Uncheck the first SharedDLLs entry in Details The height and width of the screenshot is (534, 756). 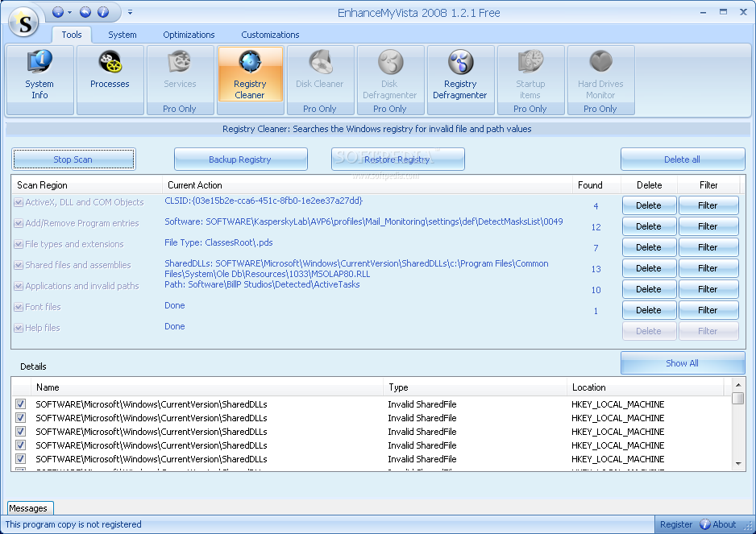[x=20, y=404]
